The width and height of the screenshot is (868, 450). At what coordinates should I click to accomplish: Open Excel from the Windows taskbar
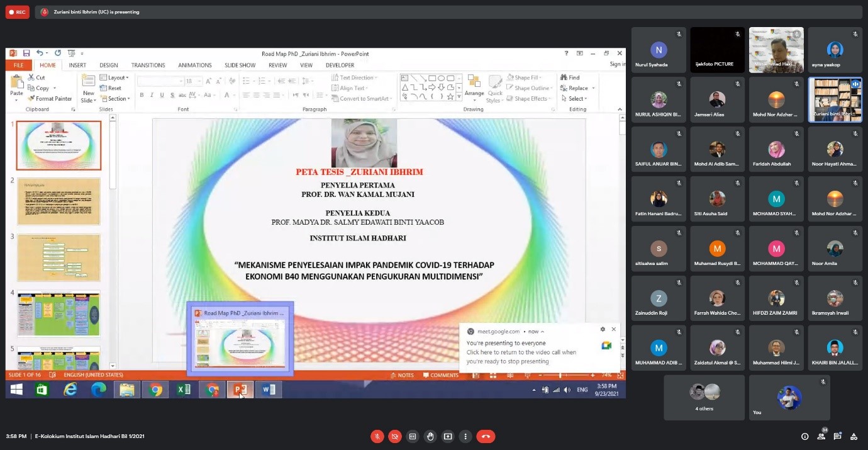[184, 390]
